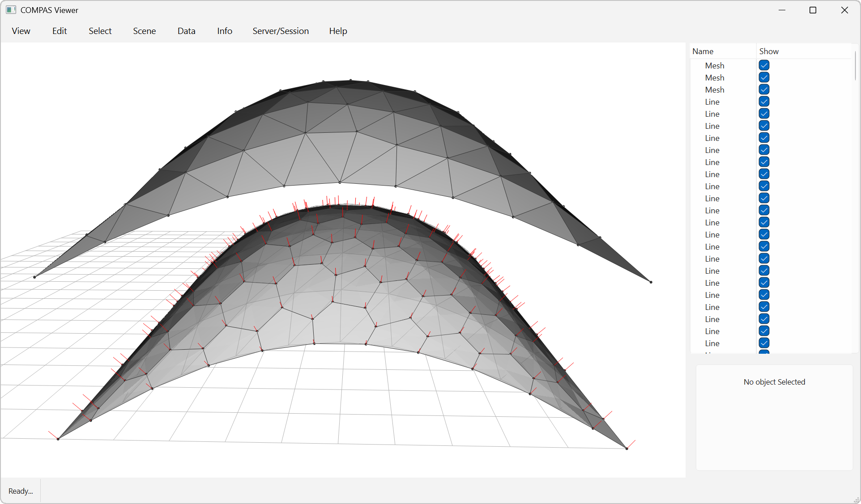The image size is (861, 504).
Task: Open the Select menu dropdown
Action: point(100,31)
